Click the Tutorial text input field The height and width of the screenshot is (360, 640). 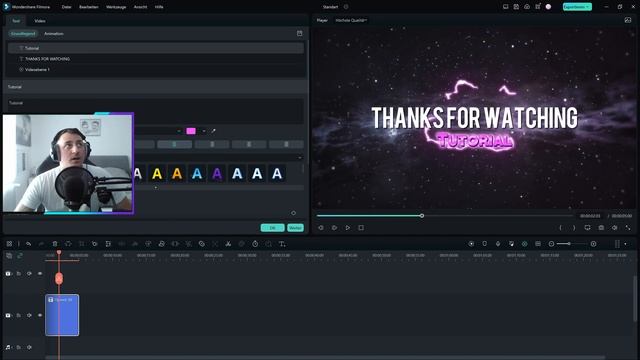pos(156,110)
